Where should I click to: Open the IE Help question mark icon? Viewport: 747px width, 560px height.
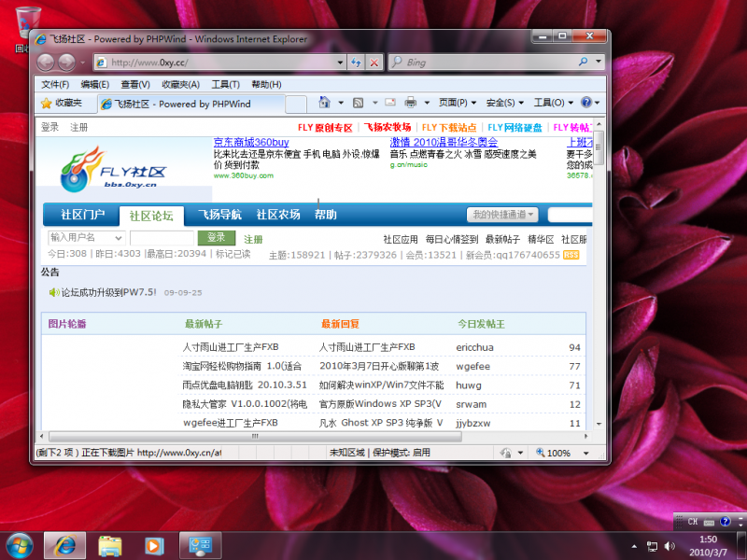click(x=586, y=103)
